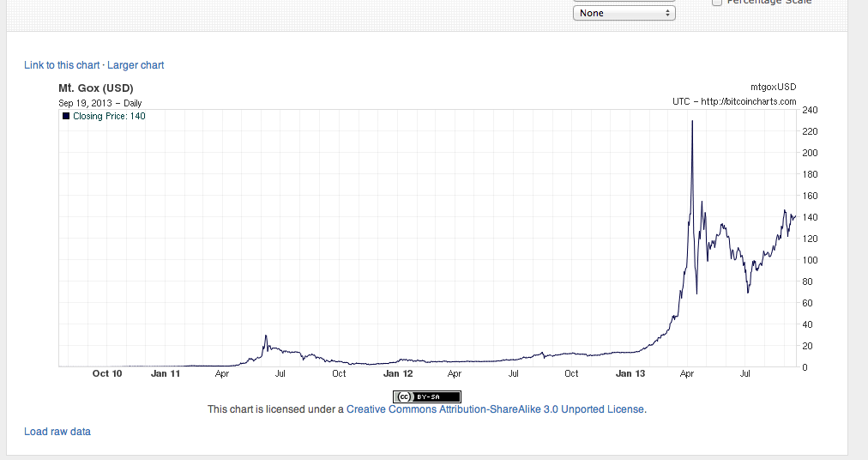This screenshot has height=460, width=868.
Task: Click the price spike peak near 230
Action: click(692, 122)
